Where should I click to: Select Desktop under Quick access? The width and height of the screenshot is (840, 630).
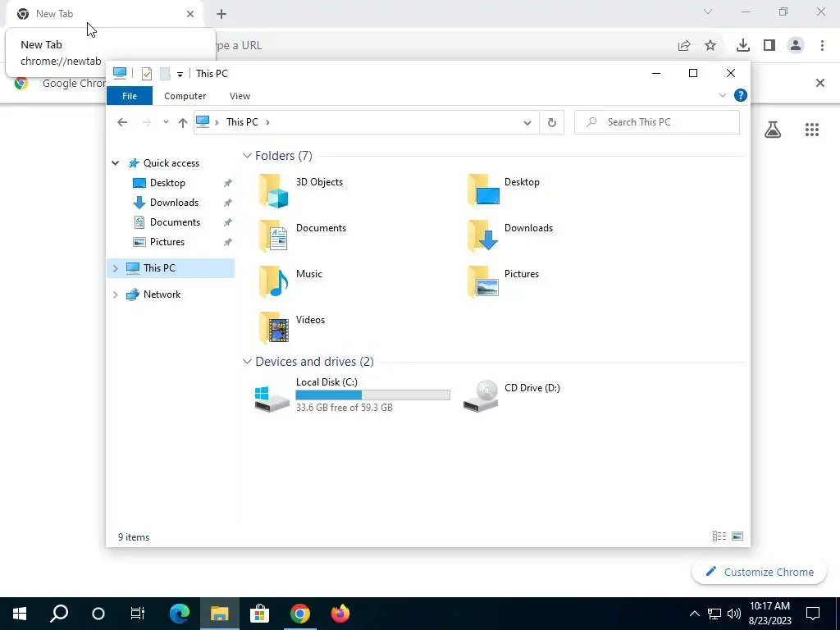tap(167, 183)
